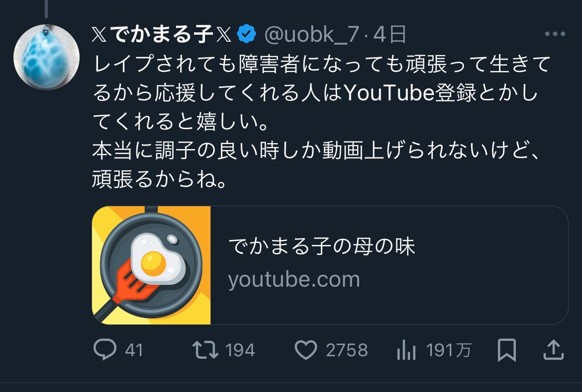582x392 pixels.
Task: Open the でかまる子の母の味 link card title
Action: pos(321,246)
